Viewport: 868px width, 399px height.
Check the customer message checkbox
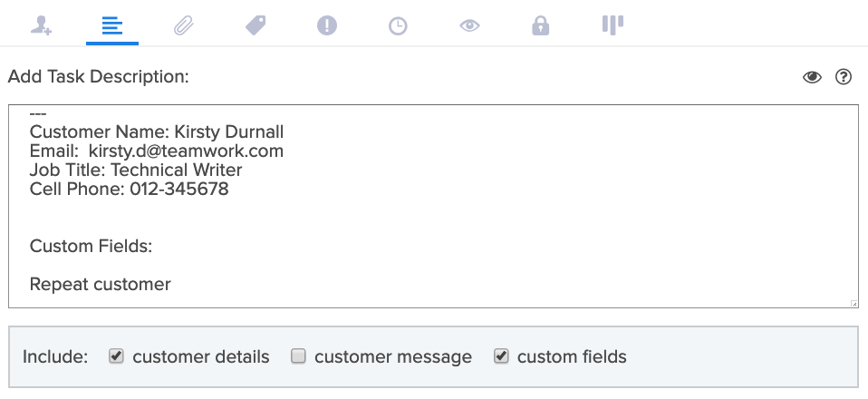[x=298, y=355]
